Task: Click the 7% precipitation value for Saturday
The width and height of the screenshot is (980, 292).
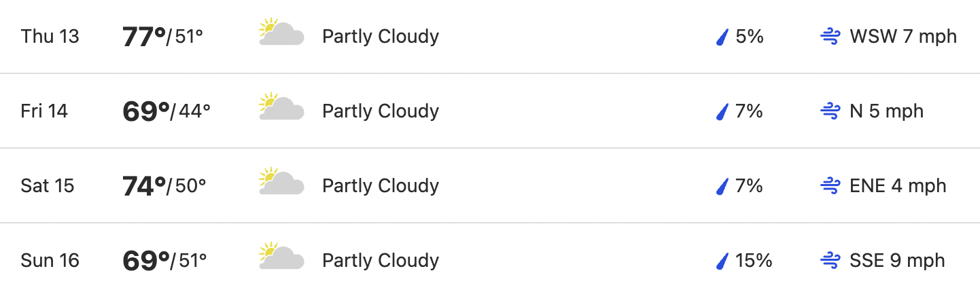Action: (x=750, y=186)
